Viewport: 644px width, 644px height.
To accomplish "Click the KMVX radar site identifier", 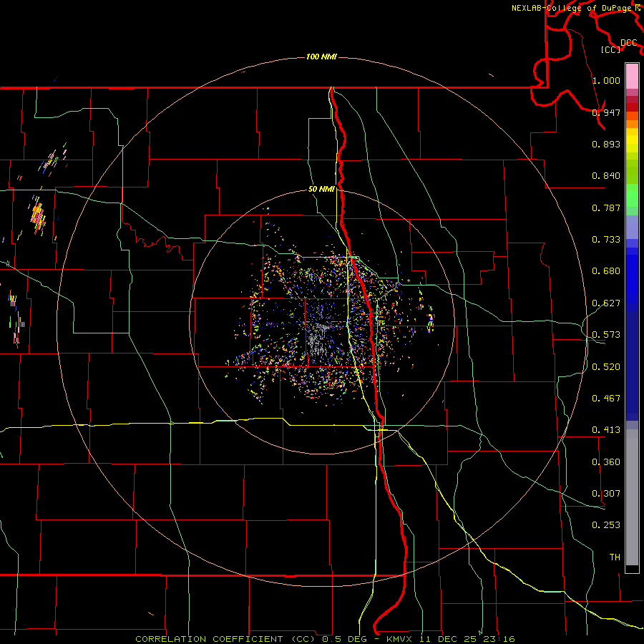I will point(399,639).
